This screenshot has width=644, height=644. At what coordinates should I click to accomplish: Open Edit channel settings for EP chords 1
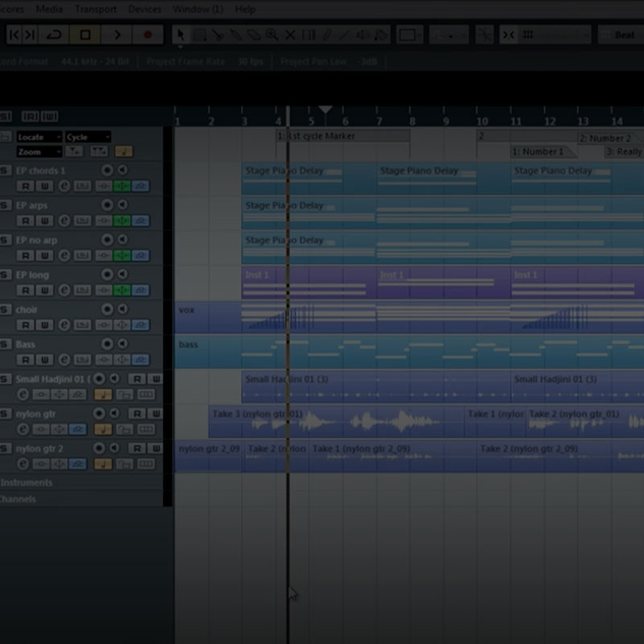tap(64, 186)
